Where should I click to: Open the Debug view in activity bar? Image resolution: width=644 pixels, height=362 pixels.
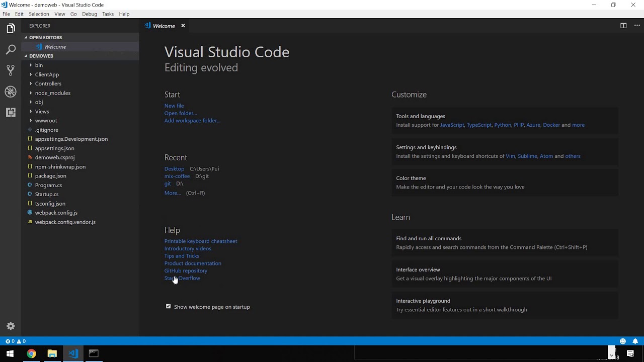pos(11,92)
